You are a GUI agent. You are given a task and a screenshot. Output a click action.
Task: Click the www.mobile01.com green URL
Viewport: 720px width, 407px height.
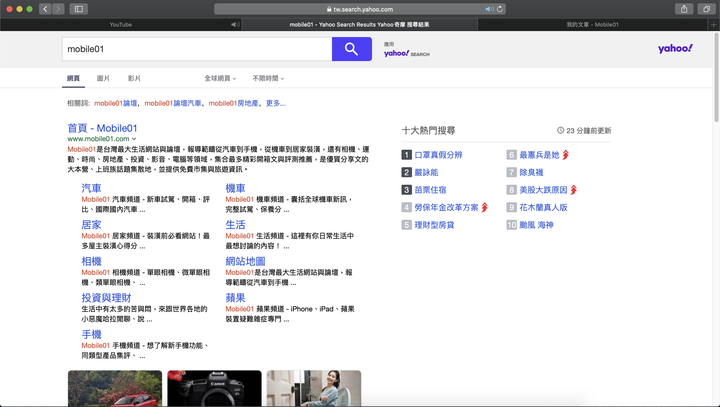(x=98, y=139)
